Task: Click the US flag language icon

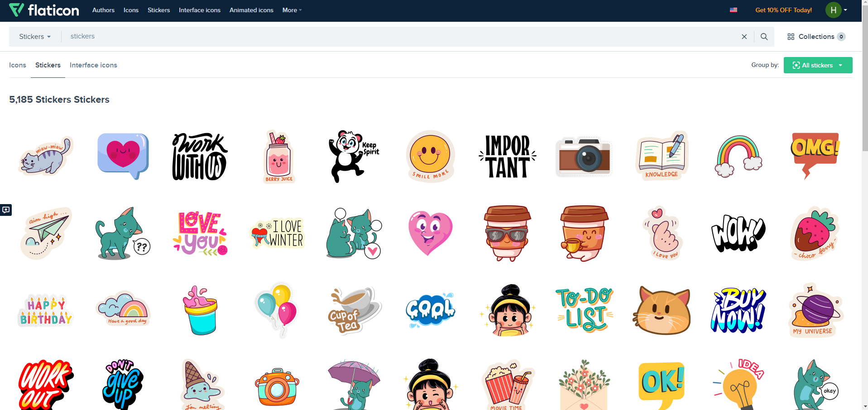Action: (734, 10)
